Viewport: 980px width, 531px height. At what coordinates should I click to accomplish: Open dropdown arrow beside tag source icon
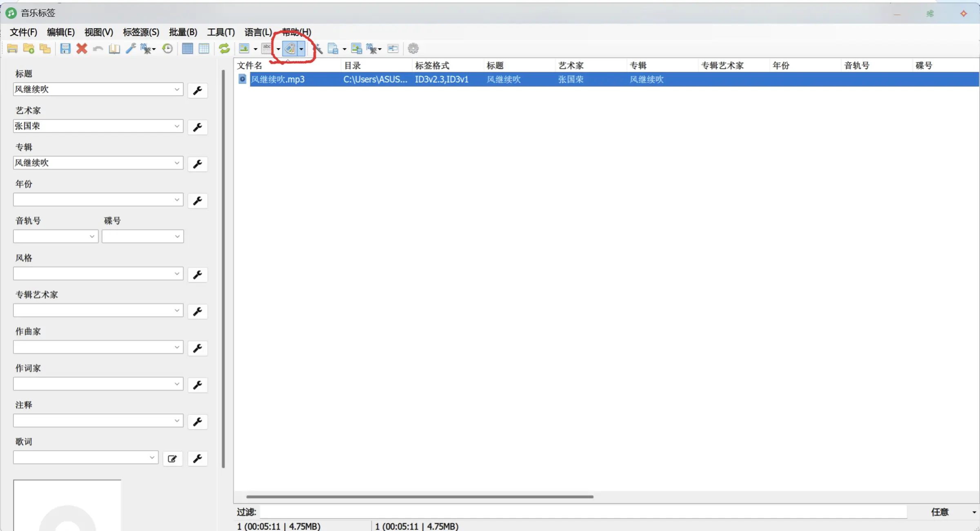point(301,49)
